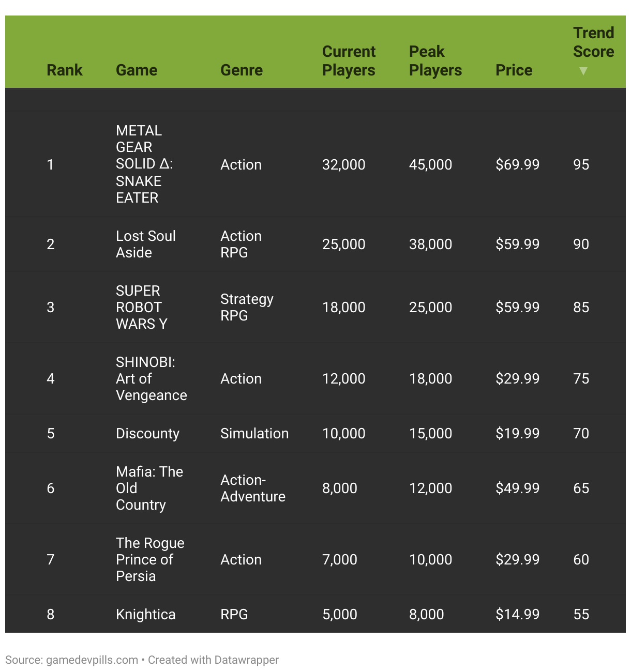The image size is (631, 672).
Task: Sort by the Trend Score header text
Action: pyautogui.click(x=593, y=42)
